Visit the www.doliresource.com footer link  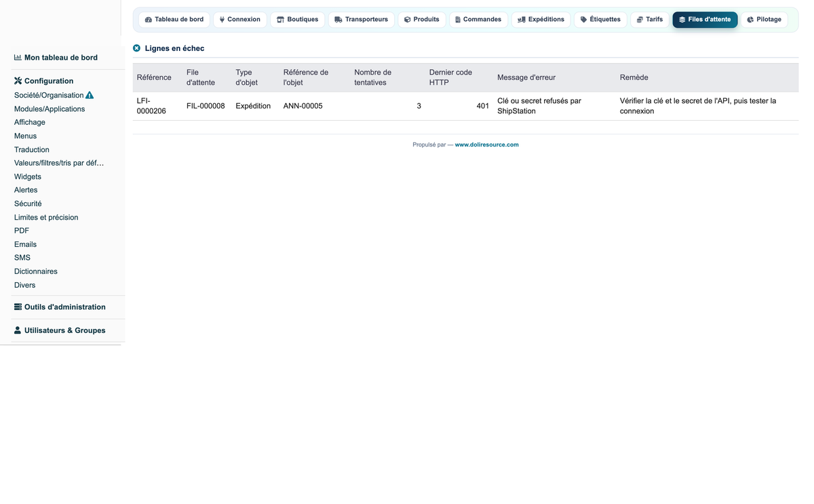[x=486, y=144]
